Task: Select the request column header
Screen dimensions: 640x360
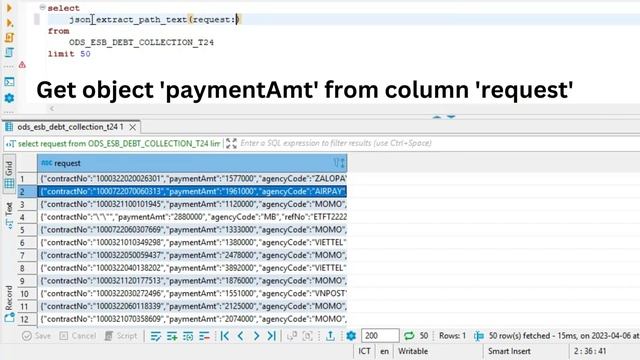Action: click(x=192, y=163)
